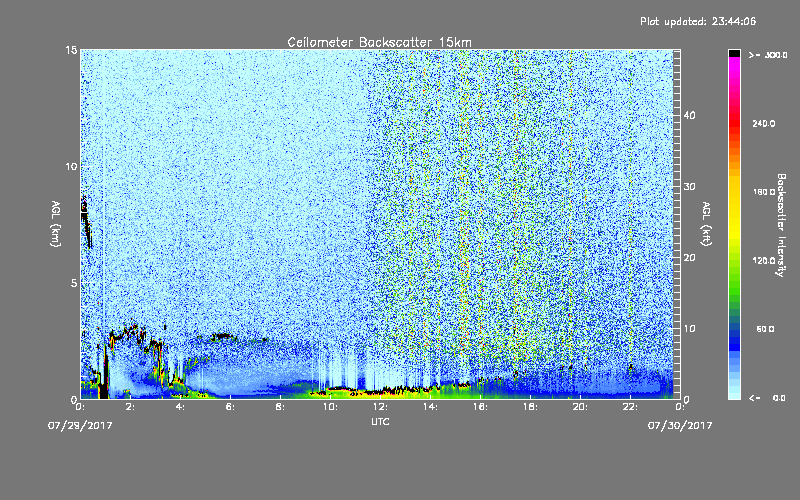Click the '20:' hour tick on time axis
The height and width of the screenshot is (500, 800).
[580, 407]
